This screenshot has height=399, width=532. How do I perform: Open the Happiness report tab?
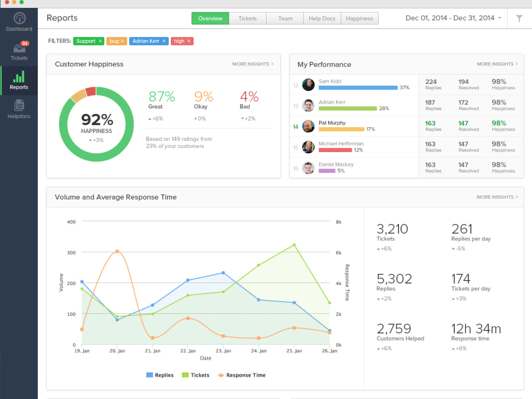(360, 18)
